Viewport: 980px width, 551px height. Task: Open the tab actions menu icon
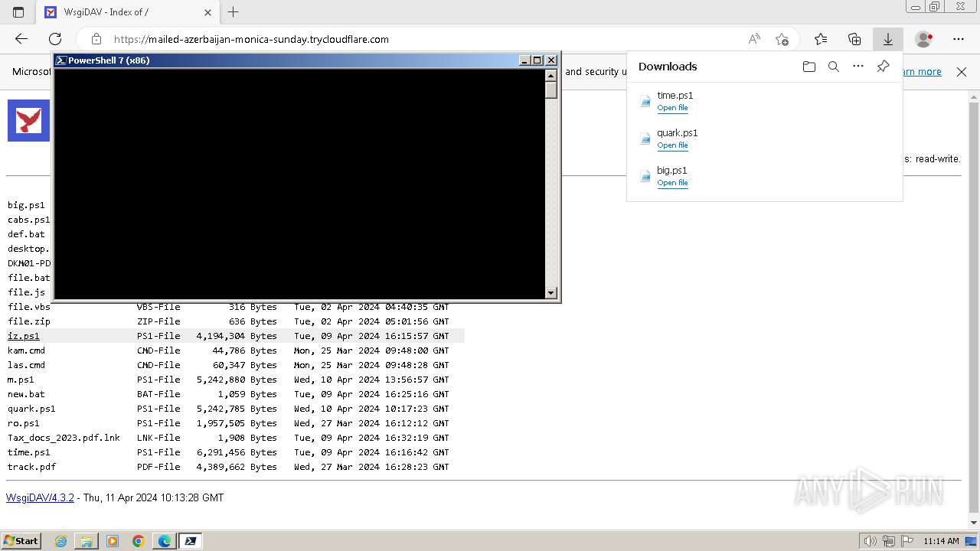click(x=18, y=12)
